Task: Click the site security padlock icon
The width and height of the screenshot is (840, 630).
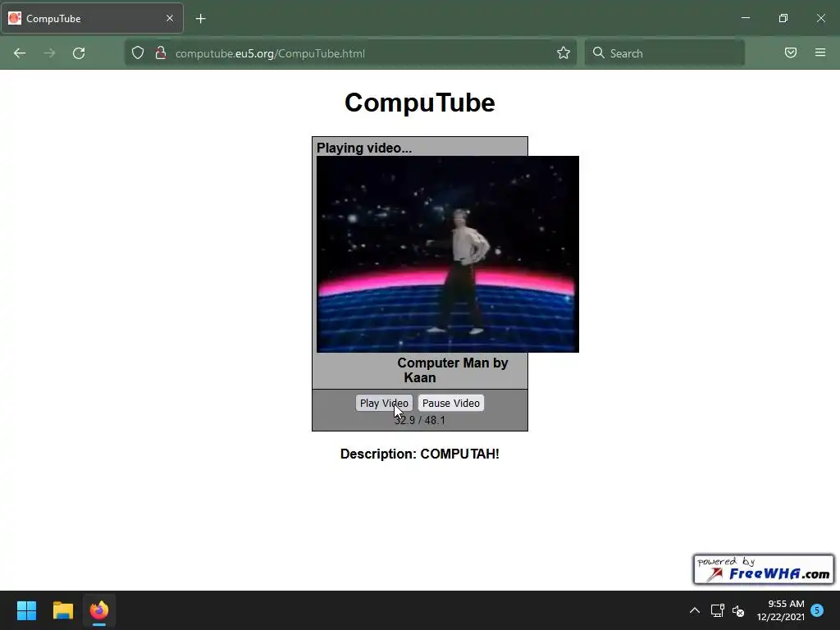Action: coord(160,53)
